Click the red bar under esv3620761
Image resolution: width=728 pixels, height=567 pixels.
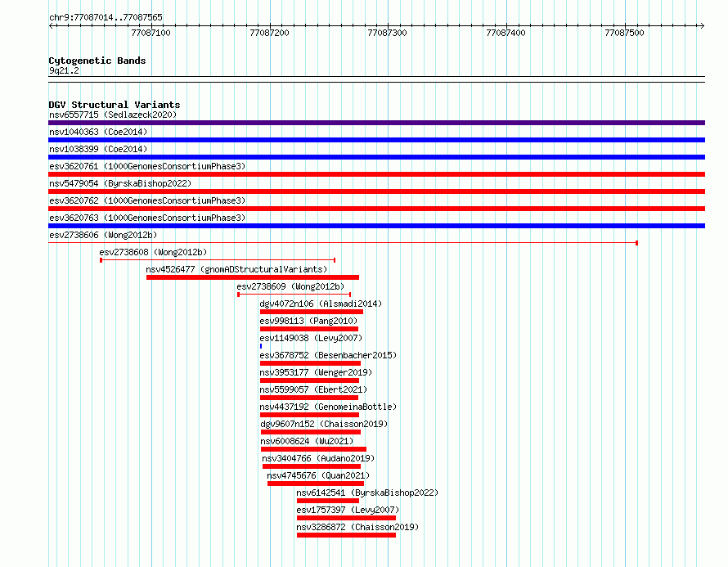tap(376, 174)
